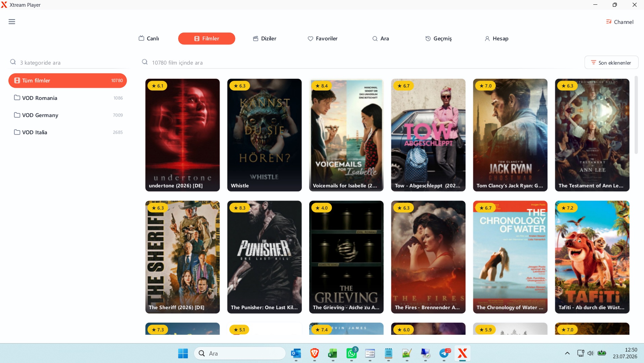Select the VOD Italia category
Screen dimensions: 644x363
68,132
